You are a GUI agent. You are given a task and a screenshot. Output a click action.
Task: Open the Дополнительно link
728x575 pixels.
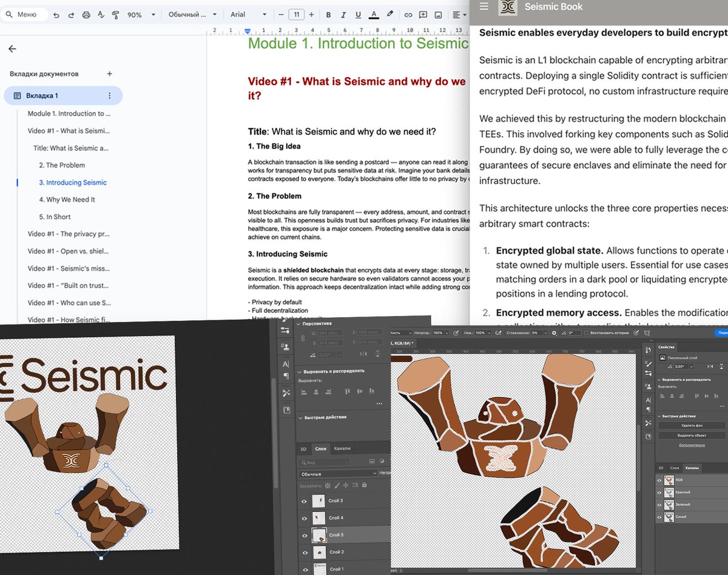pyautogui.click(x=692, y=445)
